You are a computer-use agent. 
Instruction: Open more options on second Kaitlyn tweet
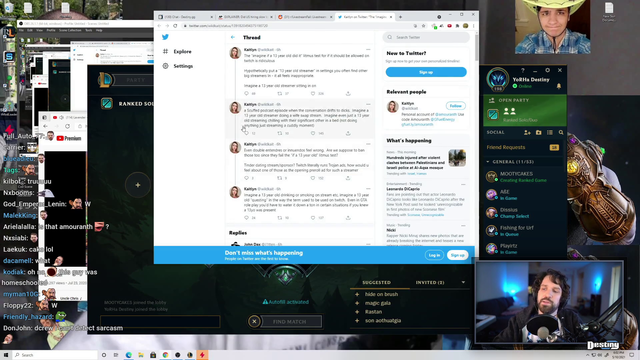368,104
